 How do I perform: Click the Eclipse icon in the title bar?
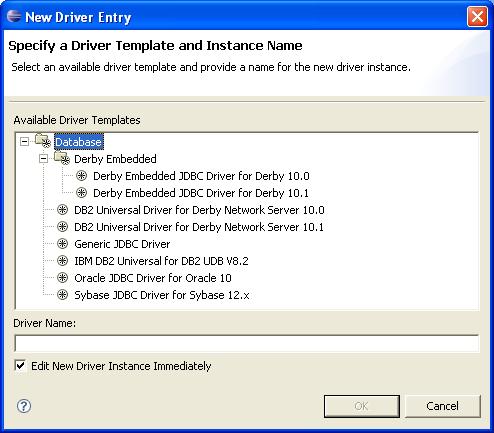14,16
